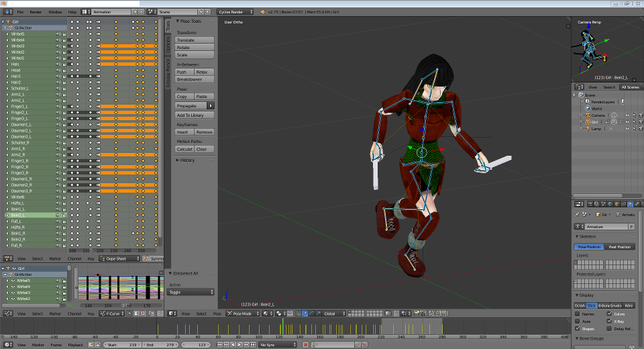The image size is (644, 349).
Task: Click Add To Library button
Action: 195,115
